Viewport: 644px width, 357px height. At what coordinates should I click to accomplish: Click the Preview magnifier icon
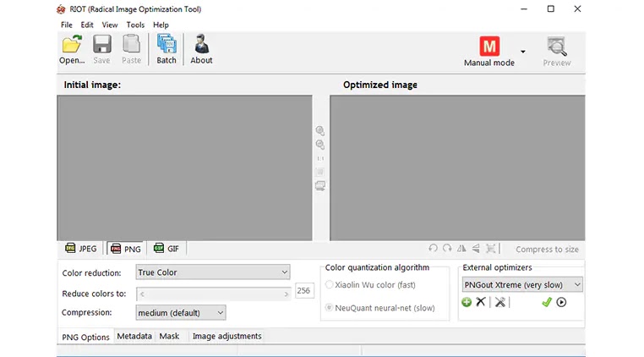(x=557, y=47)
